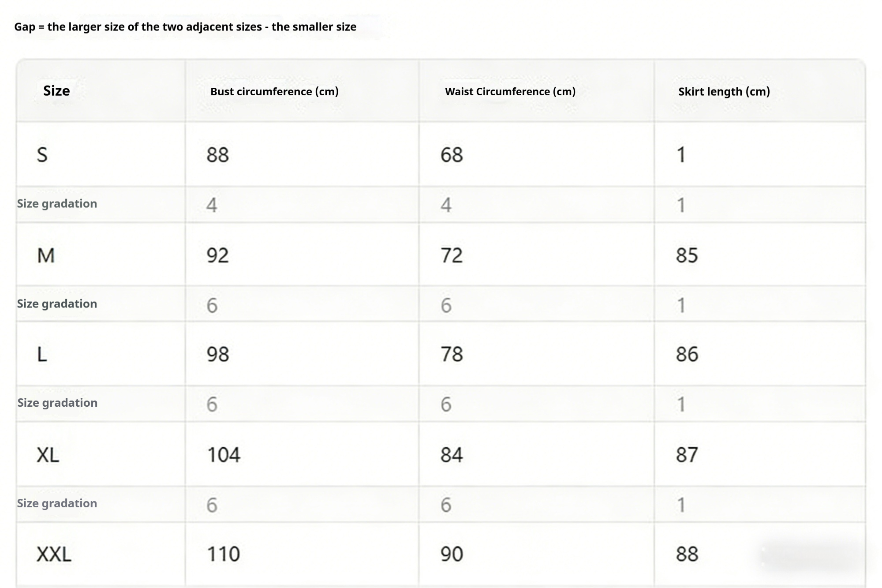
Task: Click the Skirt length (cm) header
Action: [724, 91]
